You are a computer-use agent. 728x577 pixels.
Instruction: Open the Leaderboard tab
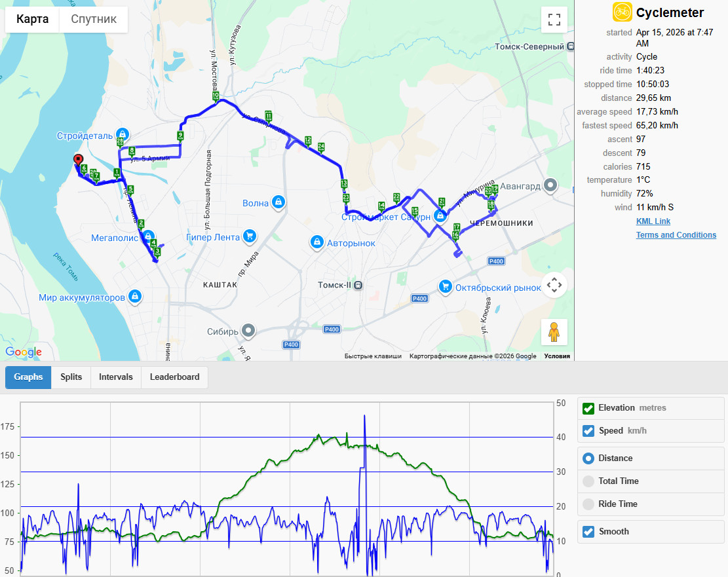point(174,377)
